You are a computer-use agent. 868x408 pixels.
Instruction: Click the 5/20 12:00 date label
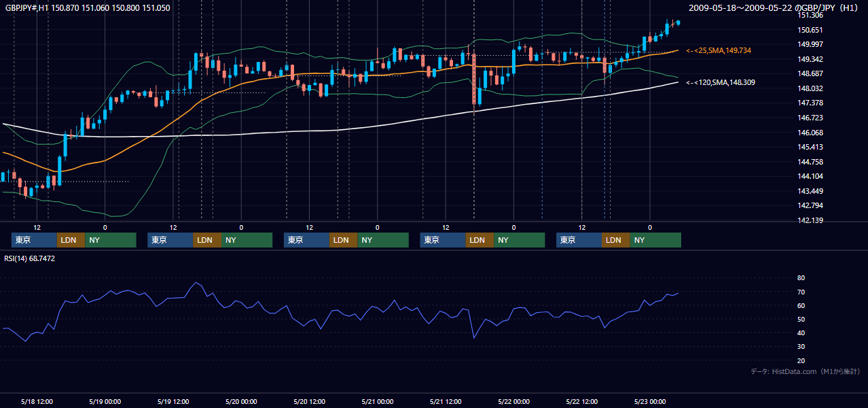coord(310,402)
